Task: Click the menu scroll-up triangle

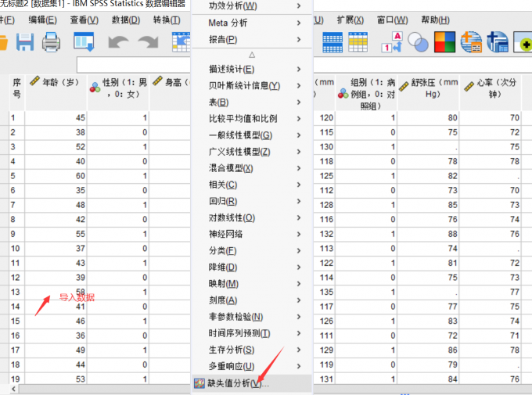Action: [252, 55]
